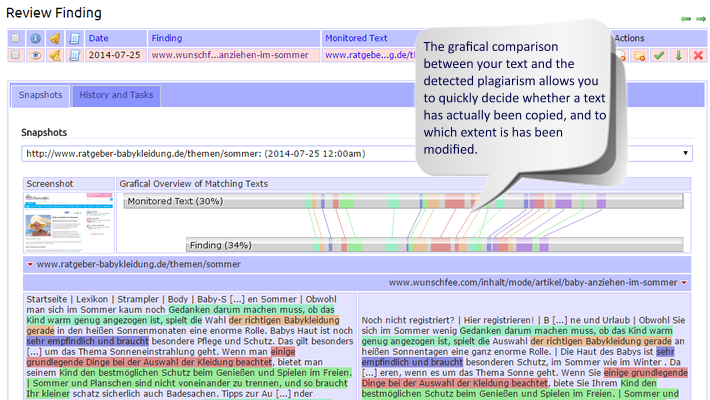Open the www.wunschf...anziehen-im-sommer finding link
The image size is (710, 400).
(x=230, y=55)
